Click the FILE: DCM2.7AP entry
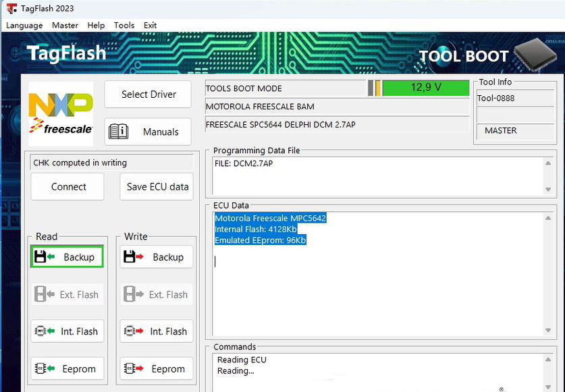565x392 pixels. [244, 163]
